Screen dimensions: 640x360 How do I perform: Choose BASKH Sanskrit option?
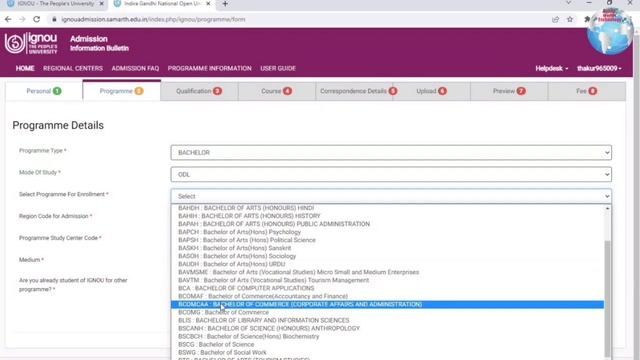point(387,248)
